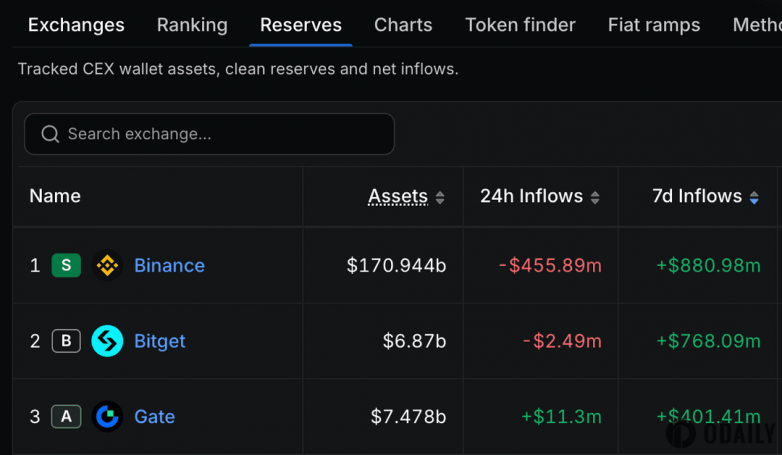
Task: Click the $6.87b assets value
Action: (x=414, y=341)
